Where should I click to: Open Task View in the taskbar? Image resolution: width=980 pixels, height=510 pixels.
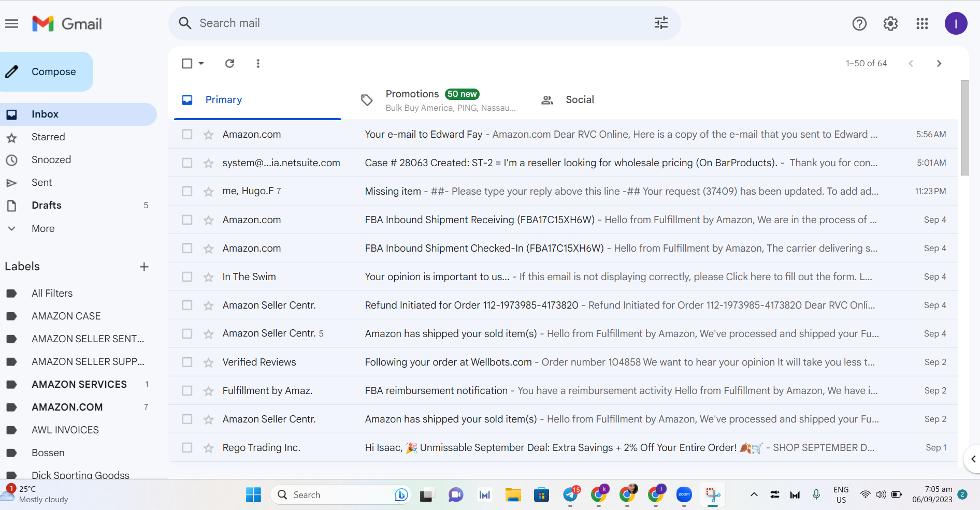point(426,495)
